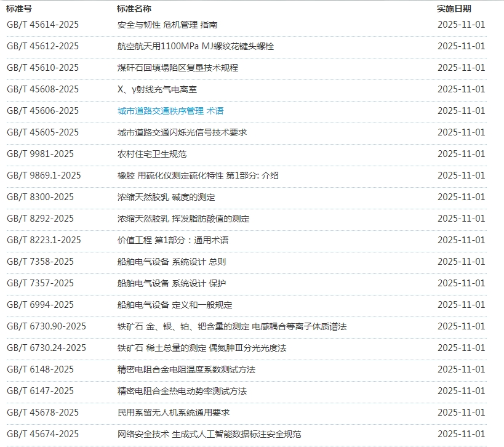504x447 pixels.
Task: Click standard number GB/T 6994-2025
Action: coord(40,305)
